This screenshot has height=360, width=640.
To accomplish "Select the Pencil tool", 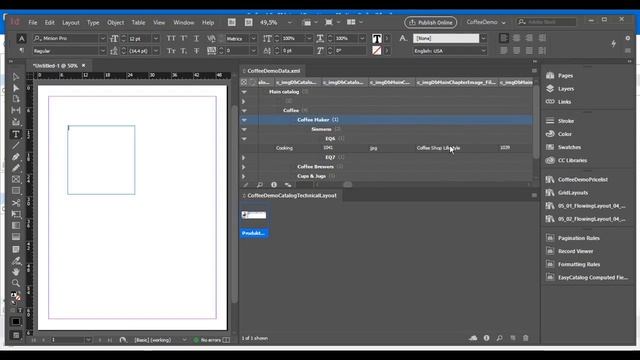I will click(16, 168).
